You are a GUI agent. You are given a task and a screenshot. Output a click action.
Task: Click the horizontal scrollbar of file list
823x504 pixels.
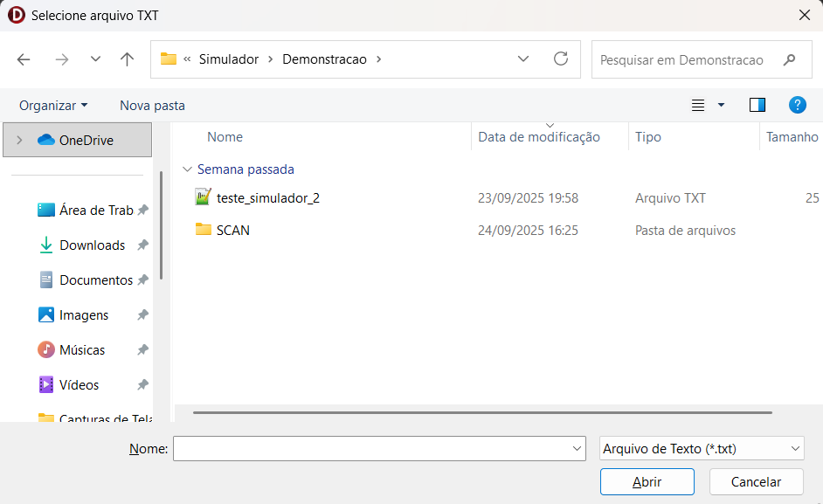(482, 412)
